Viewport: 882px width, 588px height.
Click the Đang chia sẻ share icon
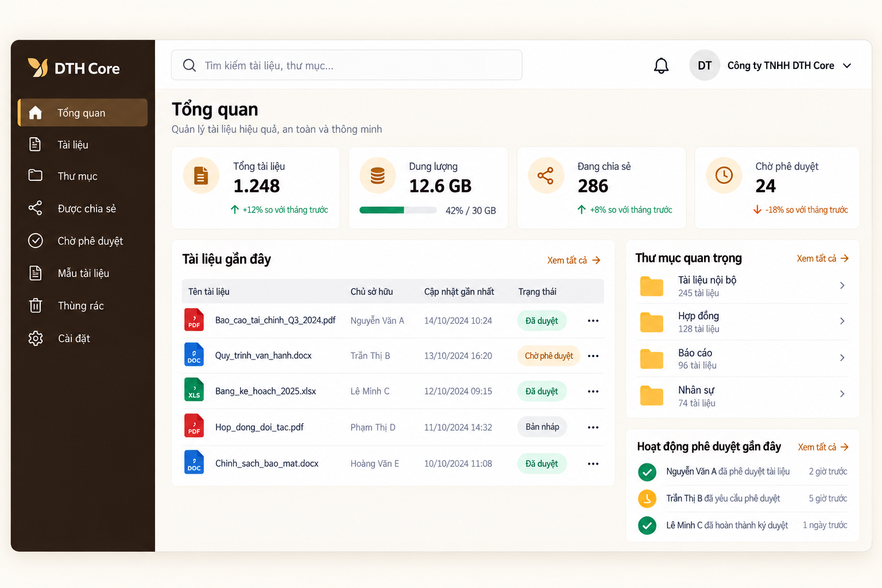pos(546,175)
